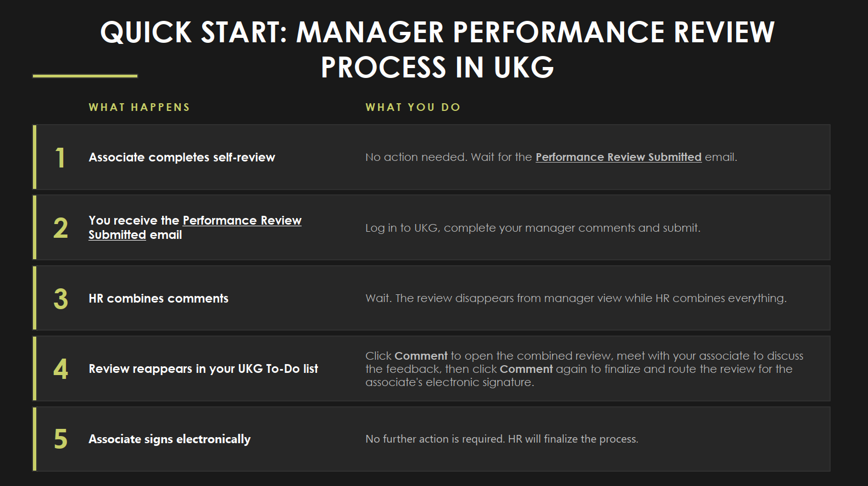Open Performance Review Submitted link in step 1
The image size is (868, 486).
pyautogui.click(x=619, y=157)
